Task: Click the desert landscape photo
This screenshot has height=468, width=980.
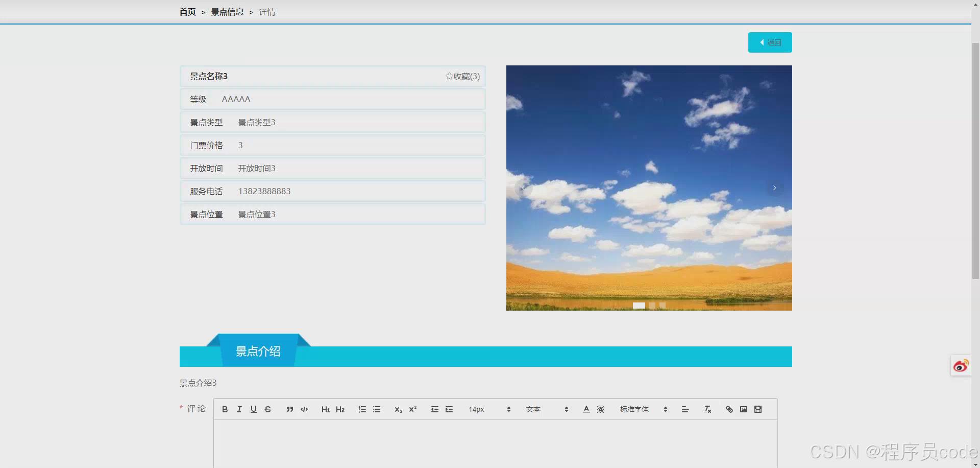Action: click(649, 188)
